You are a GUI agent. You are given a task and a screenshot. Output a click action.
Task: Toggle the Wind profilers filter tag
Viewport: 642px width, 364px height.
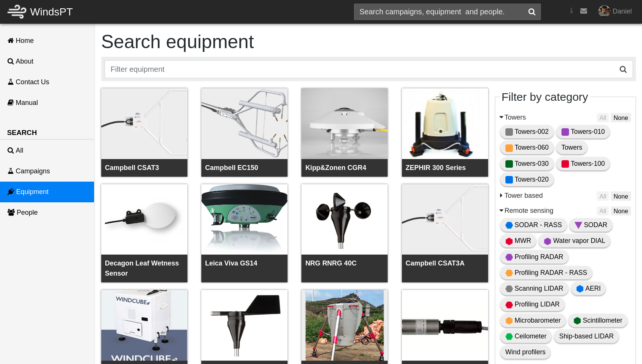pos(525,352)
